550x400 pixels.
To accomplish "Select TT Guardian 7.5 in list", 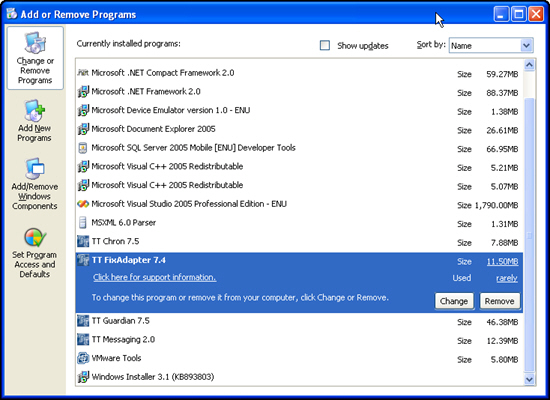I will pos(299,321).
